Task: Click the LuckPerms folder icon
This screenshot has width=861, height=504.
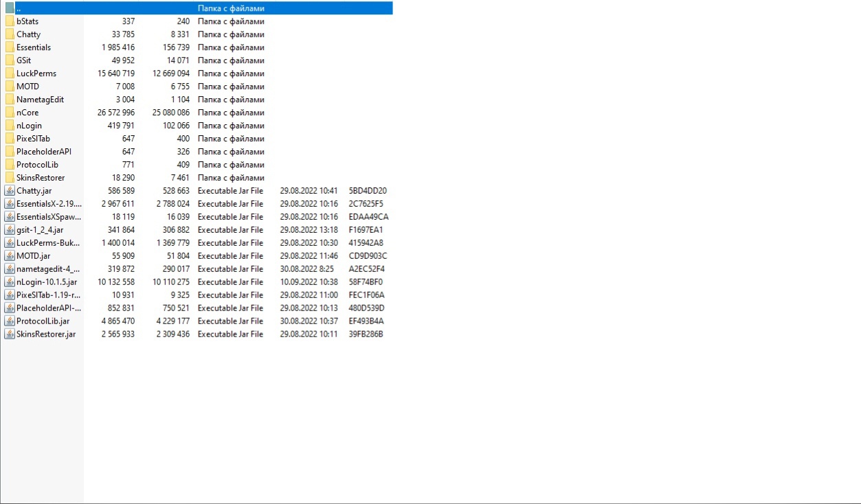Action: click(x=10, y=73)
